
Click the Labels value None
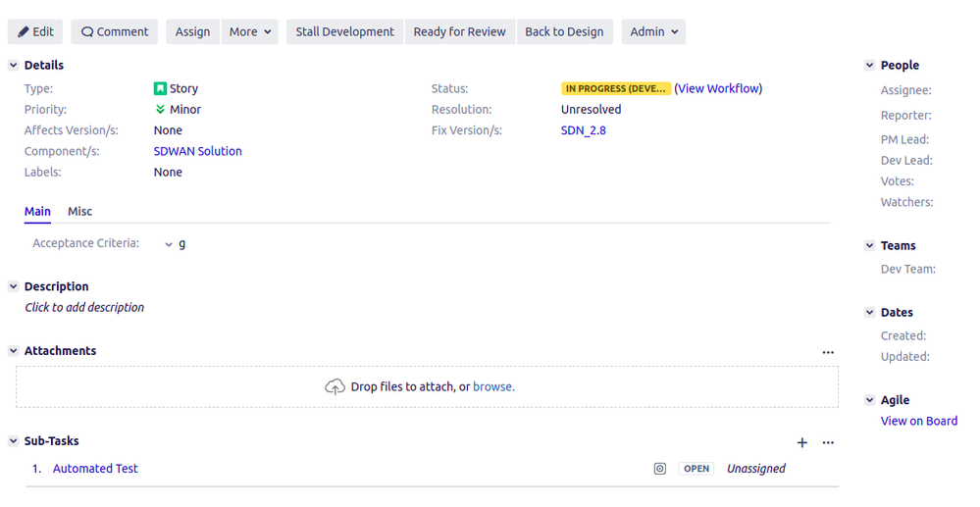click(168, 173)
